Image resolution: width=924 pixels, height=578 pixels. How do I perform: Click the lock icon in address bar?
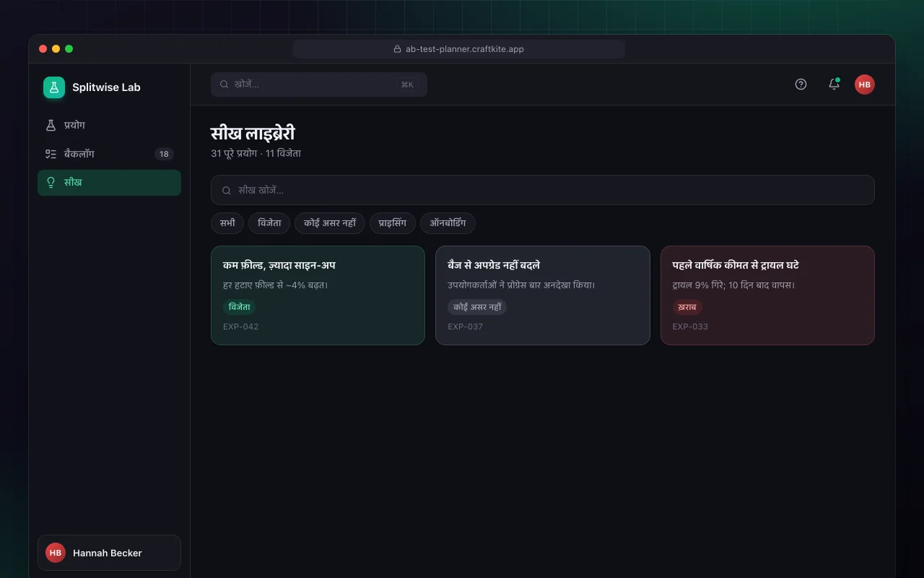[x=397, y=49]
